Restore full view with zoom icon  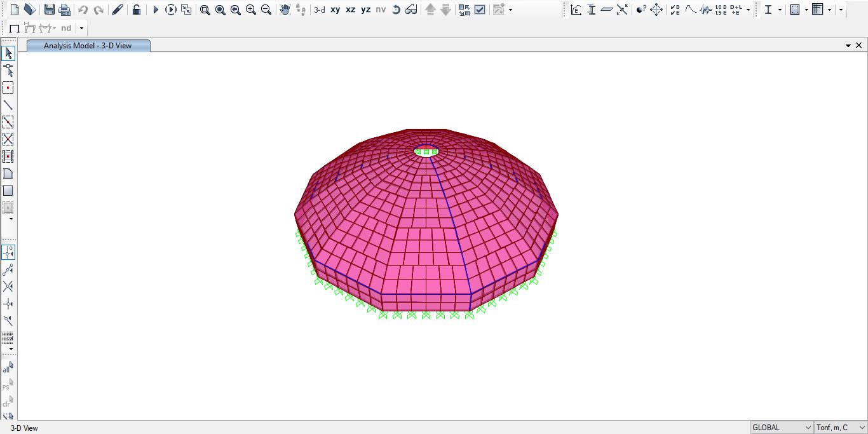pyautogui.click(x=220, y=10)
